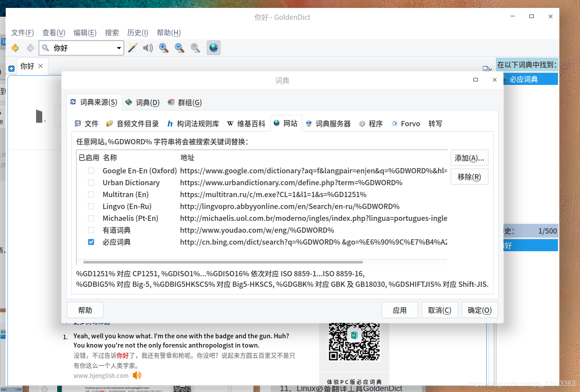This screenshot has width=580, height=392.
Task: Click the globe website lookup toolbar icon
Action: pyautogui.click(x=213, y=48)
